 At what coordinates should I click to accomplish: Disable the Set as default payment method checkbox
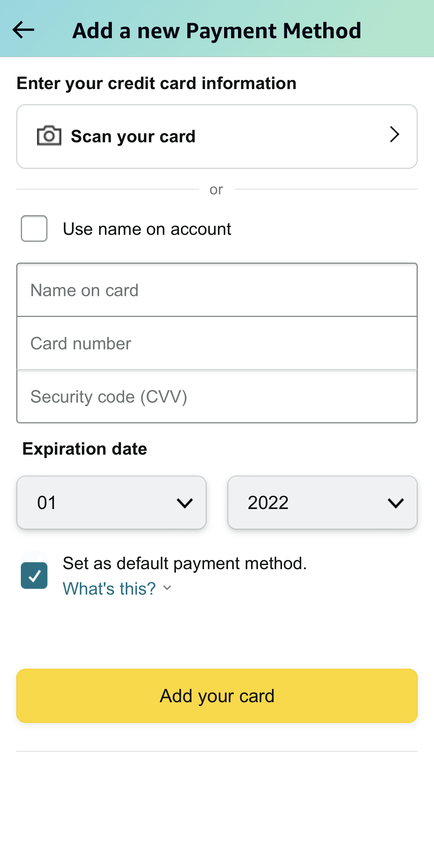click(34, 575)
